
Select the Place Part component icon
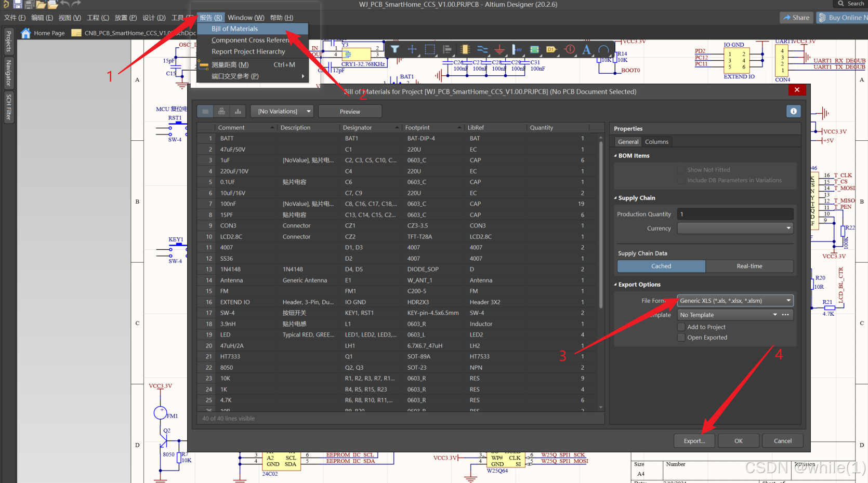coord(465,49)
